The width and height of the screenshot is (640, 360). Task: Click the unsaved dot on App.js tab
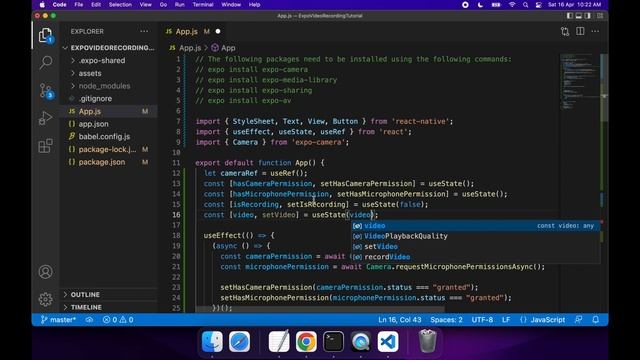[x=218, y=31]
